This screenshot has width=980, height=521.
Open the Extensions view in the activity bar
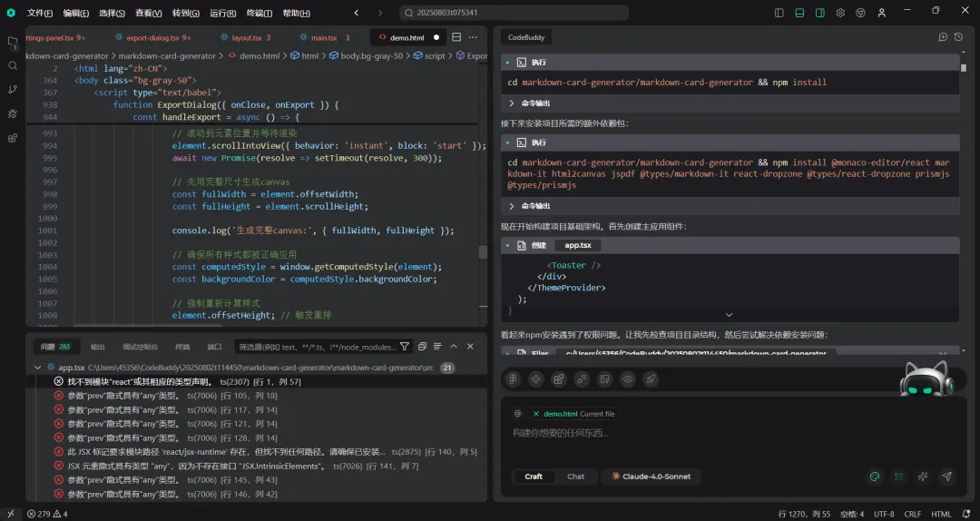click(x=13, y=138)
